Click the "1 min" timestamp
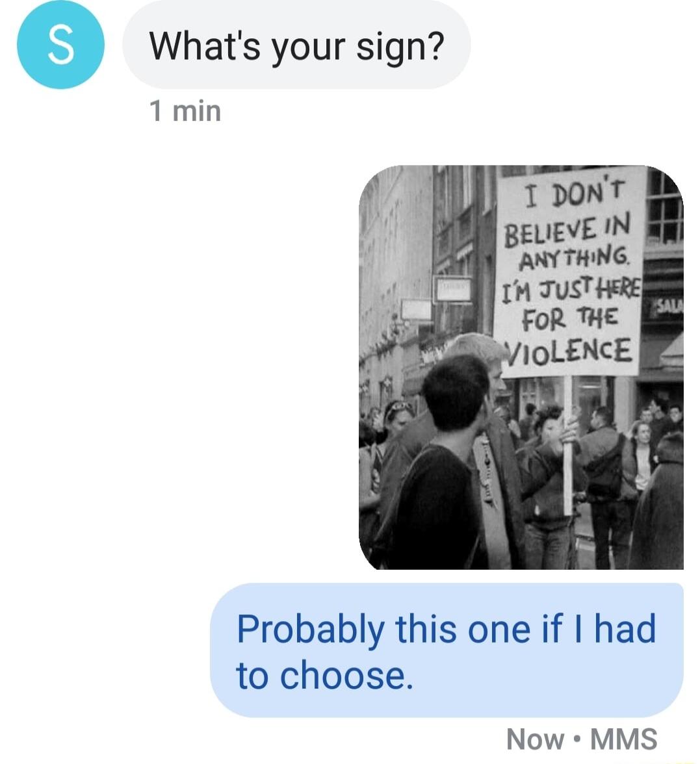700x764 pixels. (185, 111)
